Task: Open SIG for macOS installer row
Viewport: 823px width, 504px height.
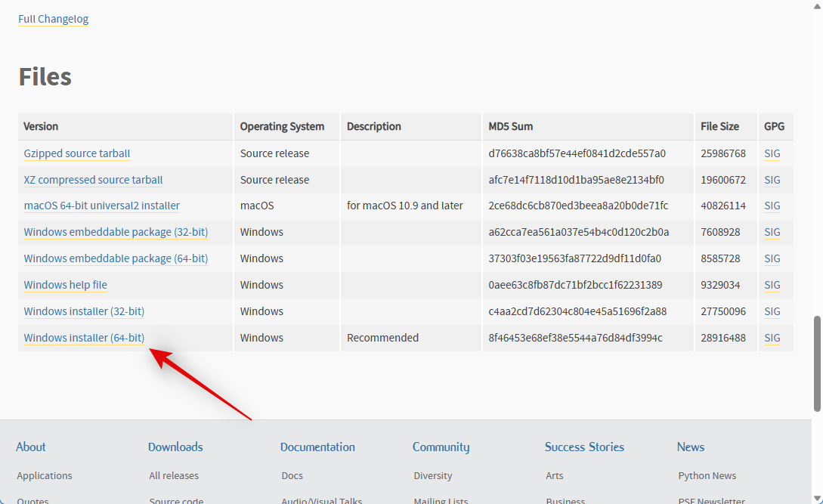Action: click(x=772, y=206)
